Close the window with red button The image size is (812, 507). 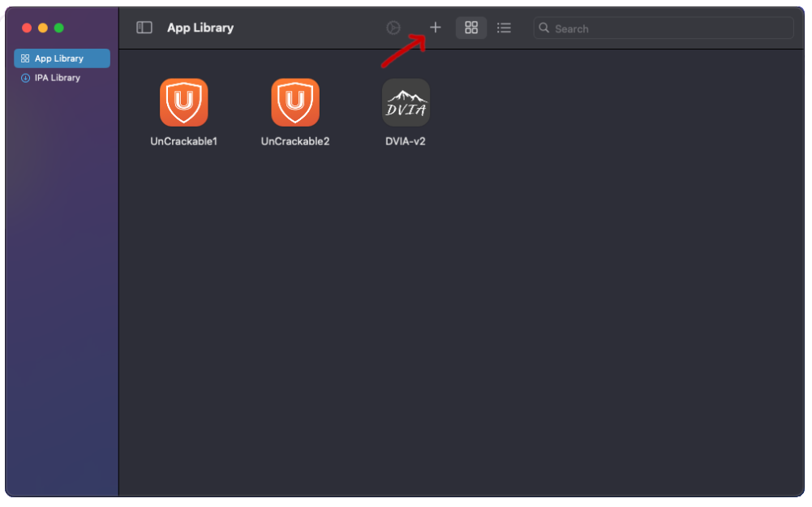pyautogui.click(x=27, y=28)
